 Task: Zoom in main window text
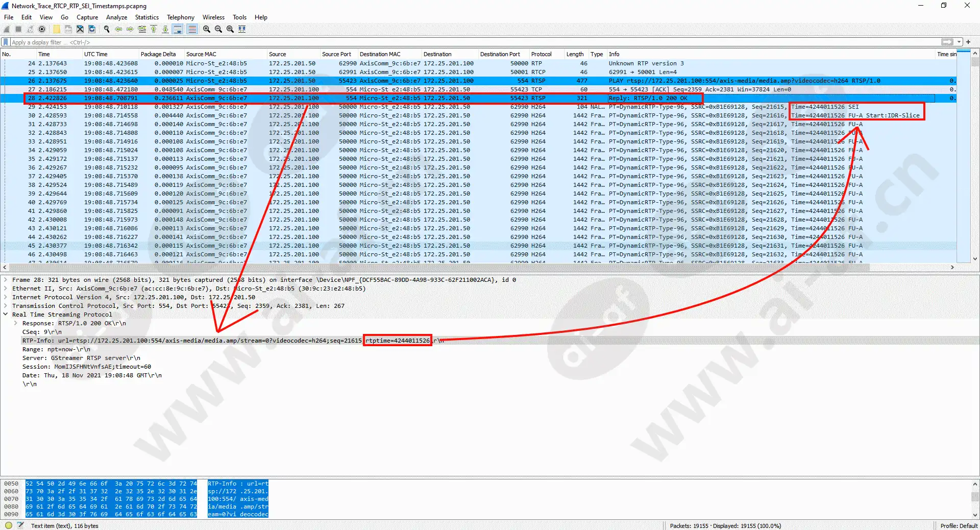point(207,29)
